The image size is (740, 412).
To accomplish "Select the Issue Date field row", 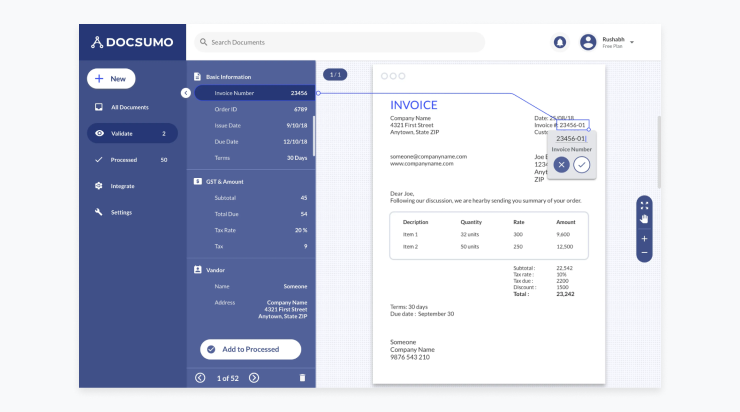I will 255,126.
